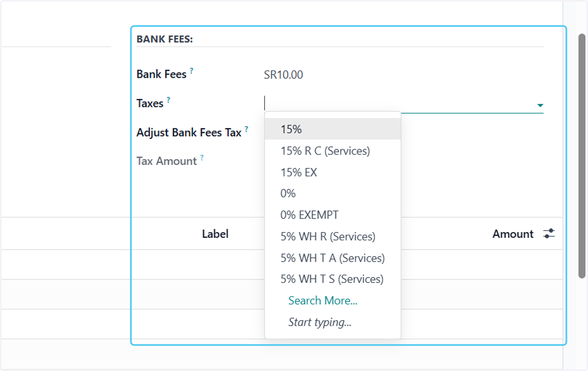Show help for Adjust Bank Fees Tax
The image size is (588, 371).
click(246, 129)
